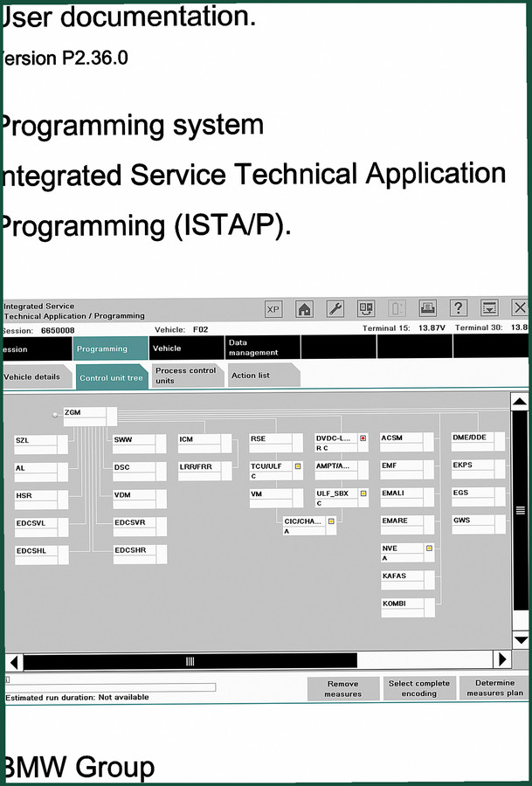532x786 pixels.
Task: Click the horizontal scrollbar thumb
Action: click(x=190, y=661)
